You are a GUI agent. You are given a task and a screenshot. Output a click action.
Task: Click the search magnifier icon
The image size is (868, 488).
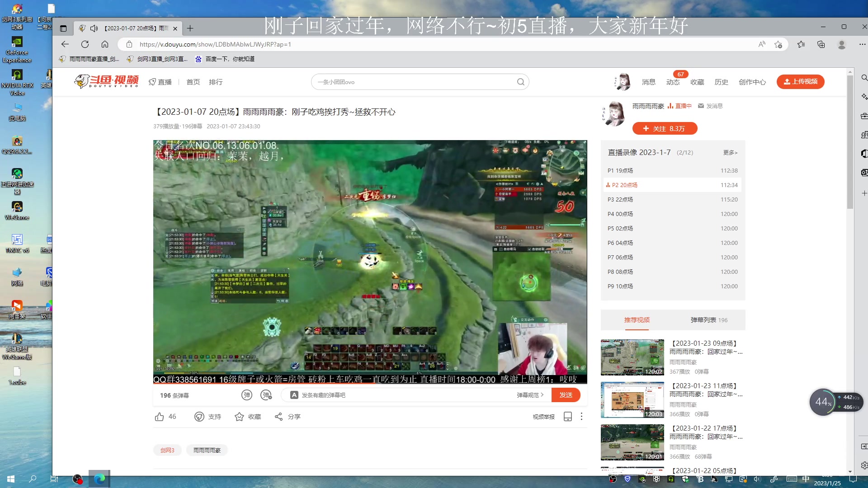coord(521,82)
